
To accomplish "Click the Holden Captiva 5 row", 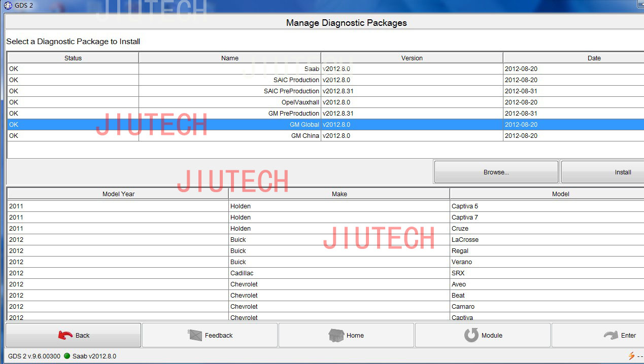I will click(325, 206).
